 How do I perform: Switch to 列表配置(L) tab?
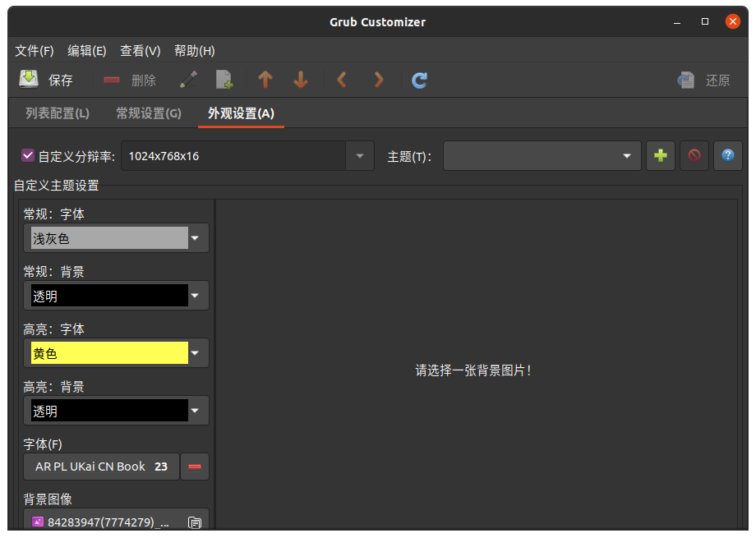tap(58, 113)
